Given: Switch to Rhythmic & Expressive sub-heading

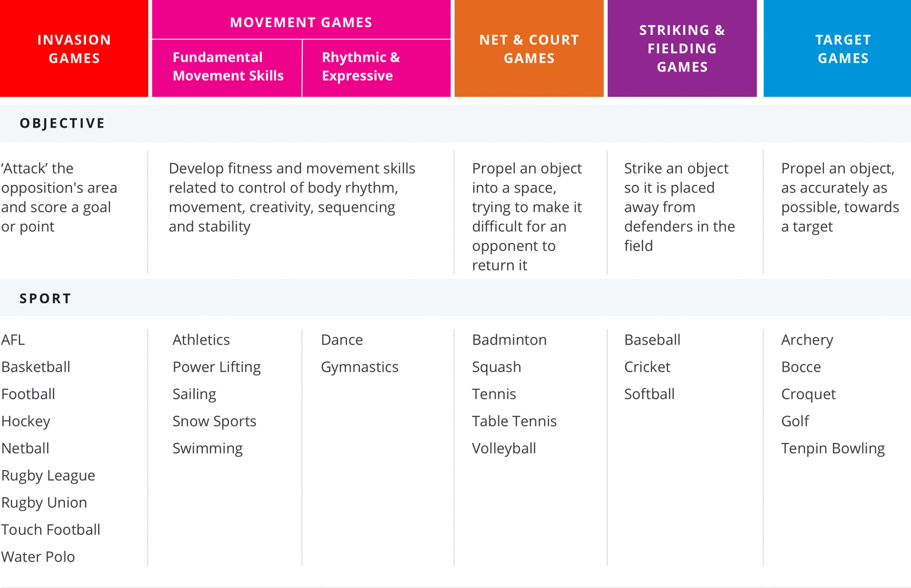Looking at the screenshot, I should (361, 67).
